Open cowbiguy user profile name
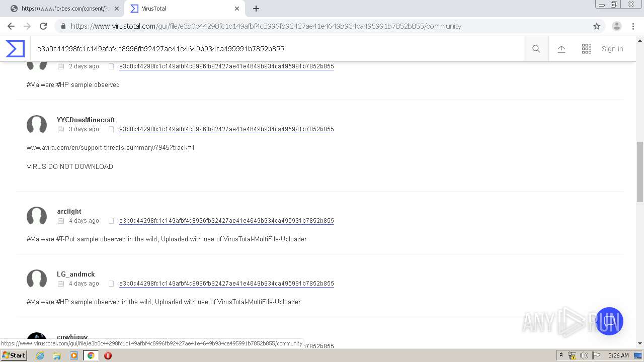The image size is (644, 362). coord(72,337)
